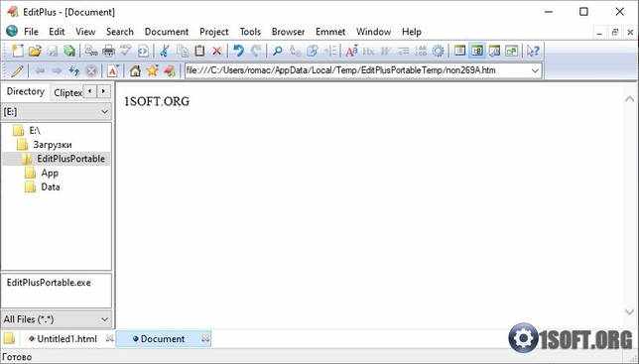Select the Загрузки folder
The height and width of the screenshot is (364, 639).
53,145
